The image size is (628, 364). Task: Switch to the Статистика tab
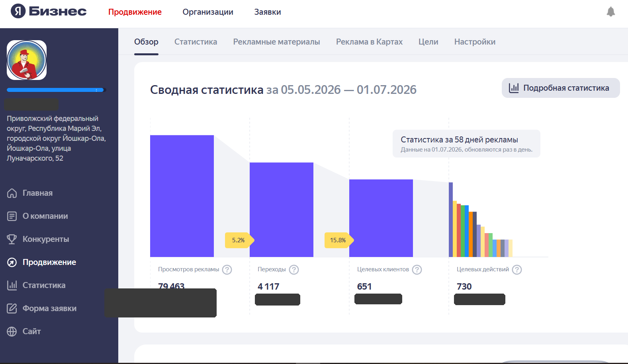196,42
